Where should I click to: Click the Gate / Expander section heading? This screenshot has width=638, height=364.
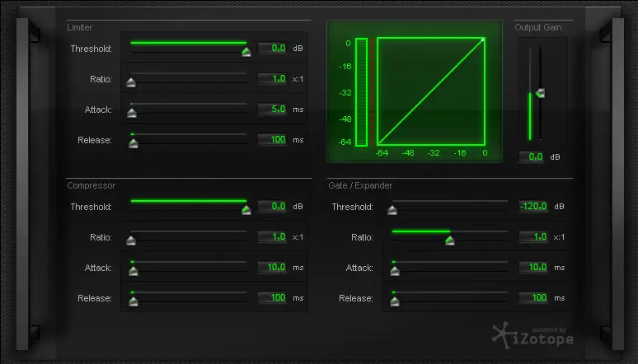[x=360, y=185]
